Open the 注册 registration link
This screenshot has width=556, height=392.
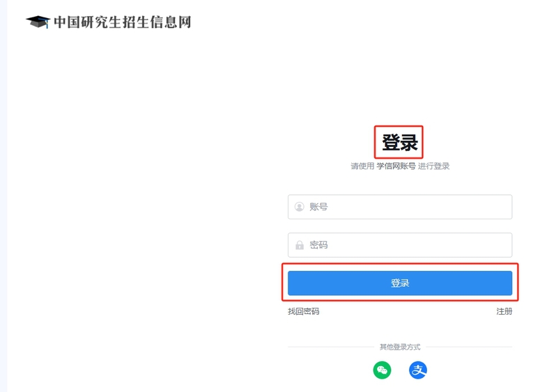(x=504, y=311)
